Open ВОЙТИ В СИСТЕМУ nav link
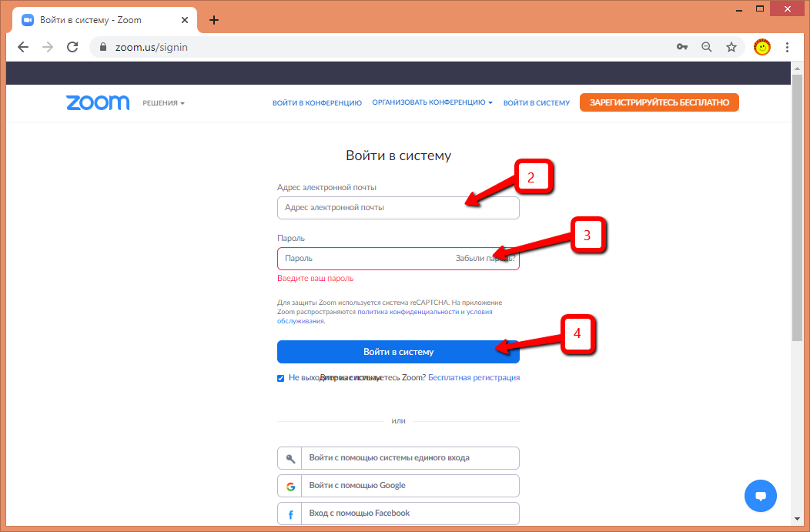 (x=537, y=103)
